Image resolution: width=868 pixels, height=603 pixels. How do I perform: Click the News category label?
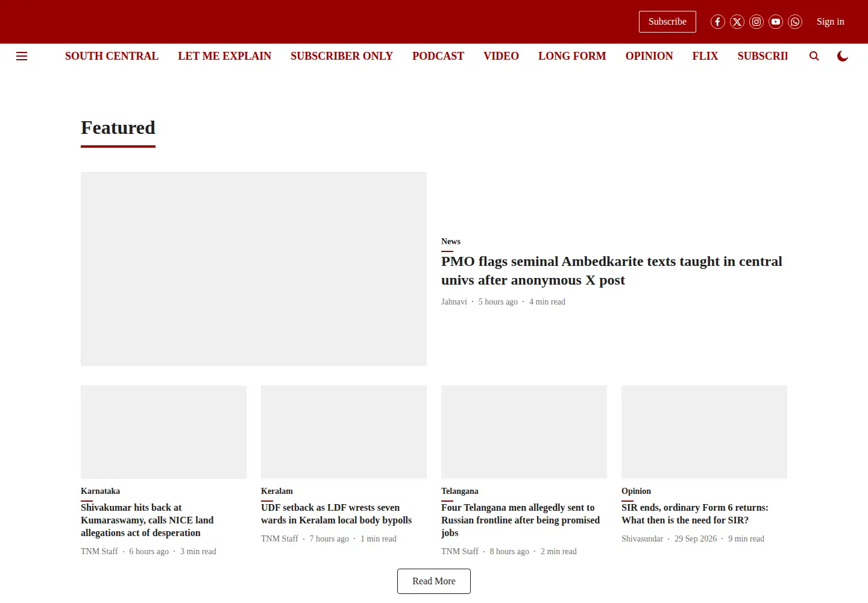coord(451,241)
